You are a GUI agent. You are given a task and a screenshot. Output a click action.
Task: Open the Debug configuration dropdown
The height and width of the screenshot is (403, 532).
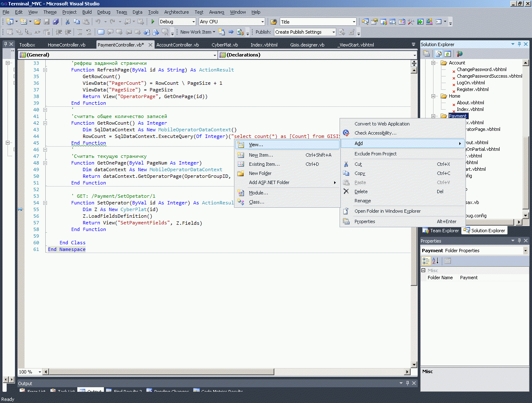[x=193, y=22]
